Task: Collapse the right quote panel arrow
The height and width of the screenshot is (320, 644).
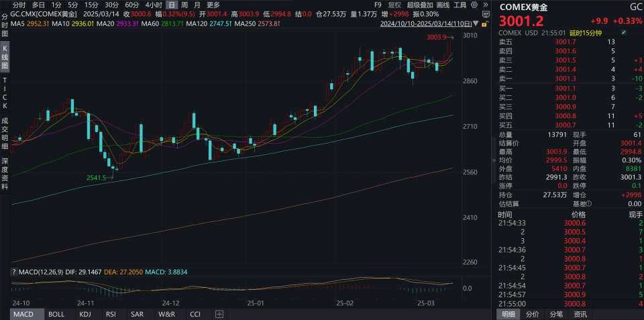Action: pos(494,160)
